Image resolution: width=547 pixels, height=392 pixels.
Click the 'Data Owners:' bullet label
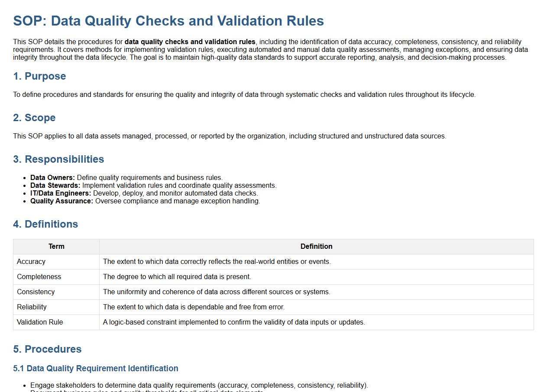pyautogui.click(x=52, y=178)
